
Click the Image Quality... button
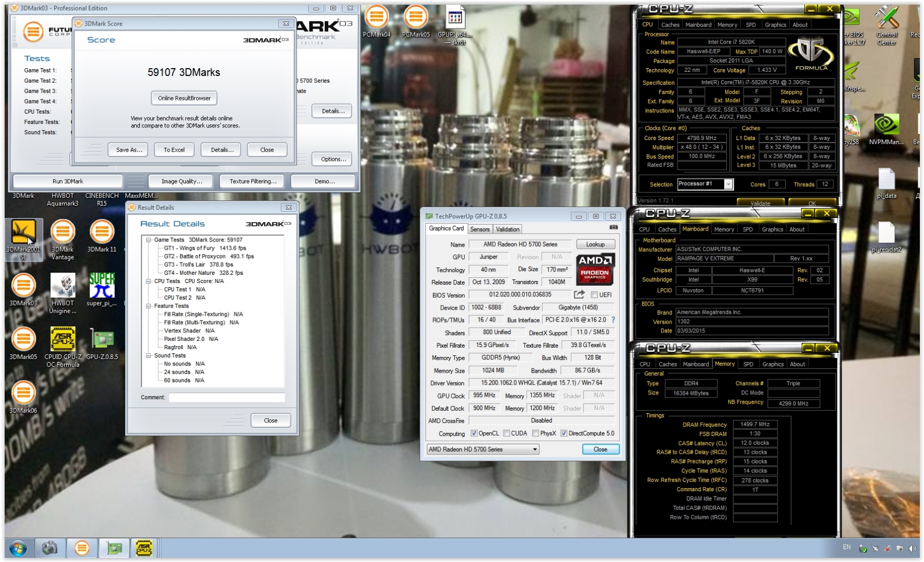[x=182, y=182]
